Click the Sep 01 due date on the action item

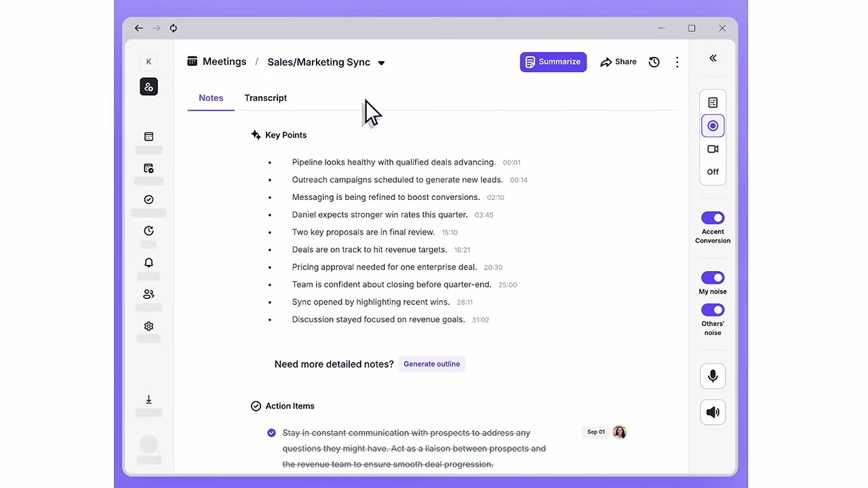(x=596, y=432)
